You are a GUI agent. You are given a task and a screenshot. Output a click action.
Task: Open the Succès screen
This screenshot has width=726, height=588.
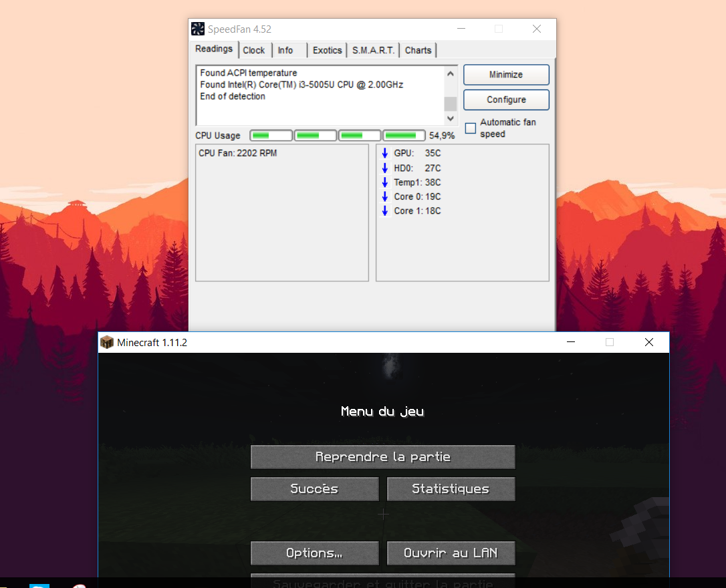(x=314, y=489)
